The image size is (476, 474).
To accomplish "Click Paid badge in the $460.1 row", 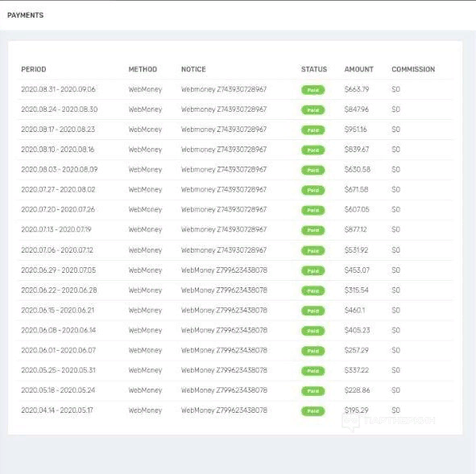I will (x=313, y=311).
